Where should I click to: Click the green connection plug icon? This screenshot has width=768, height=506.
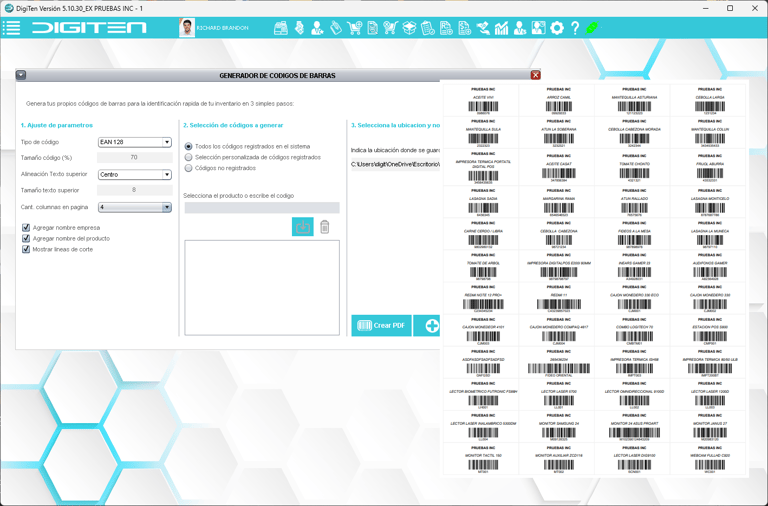click(x=592, y=28)
